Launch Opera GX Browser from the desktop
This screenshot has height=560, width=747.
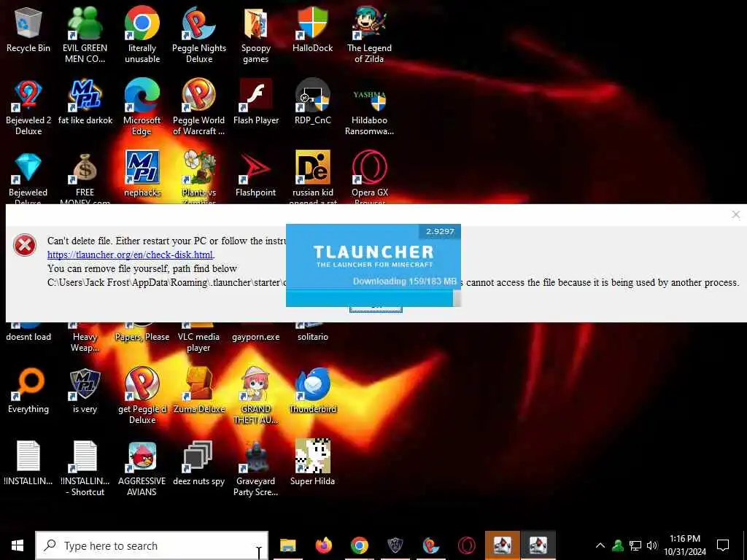tap(369, 168)
